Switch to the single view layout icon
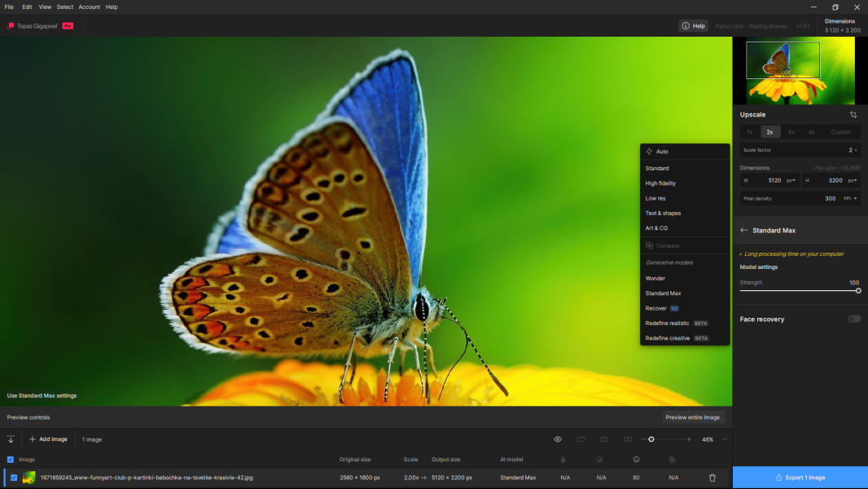Viewport: 868px width, 489px height. 581,439
